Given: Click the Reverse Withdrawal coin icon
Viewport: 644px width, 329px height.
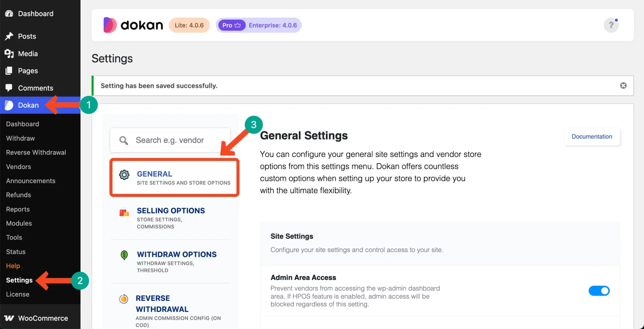Looking at the screenshot, I should (124, 298).
